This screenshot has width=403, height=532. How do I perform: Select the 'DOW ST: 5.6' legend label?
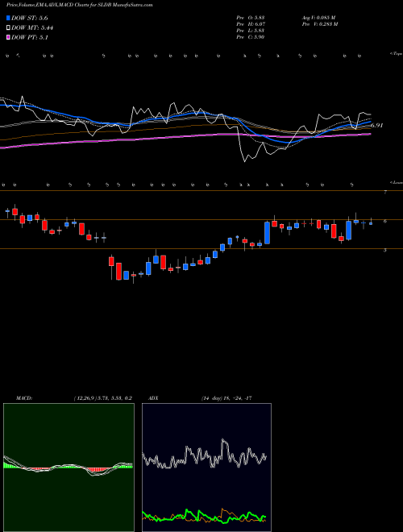point(30,19)
